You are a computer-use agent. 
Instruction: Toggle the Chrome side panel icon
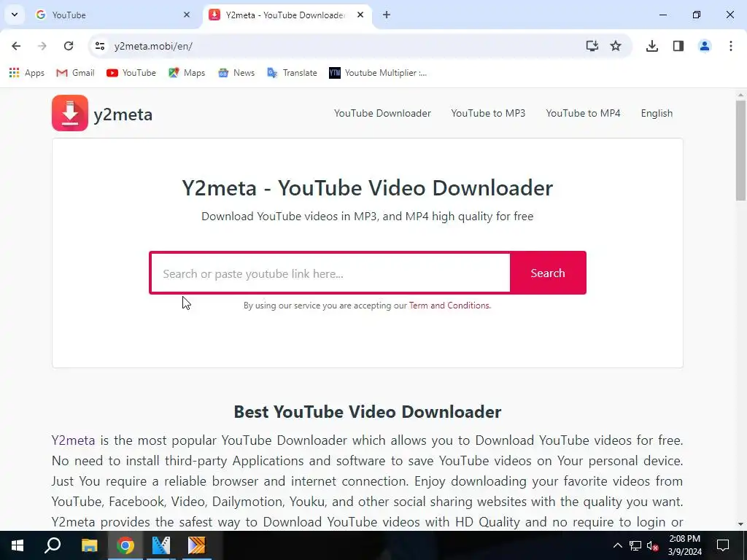click(678, 46)
